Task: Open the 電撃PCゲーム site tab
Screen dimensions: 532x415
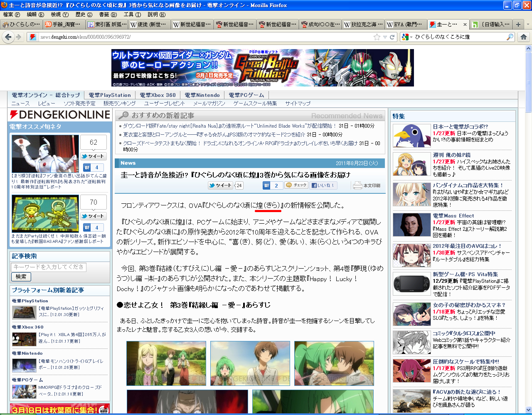Action: point(246,95)
